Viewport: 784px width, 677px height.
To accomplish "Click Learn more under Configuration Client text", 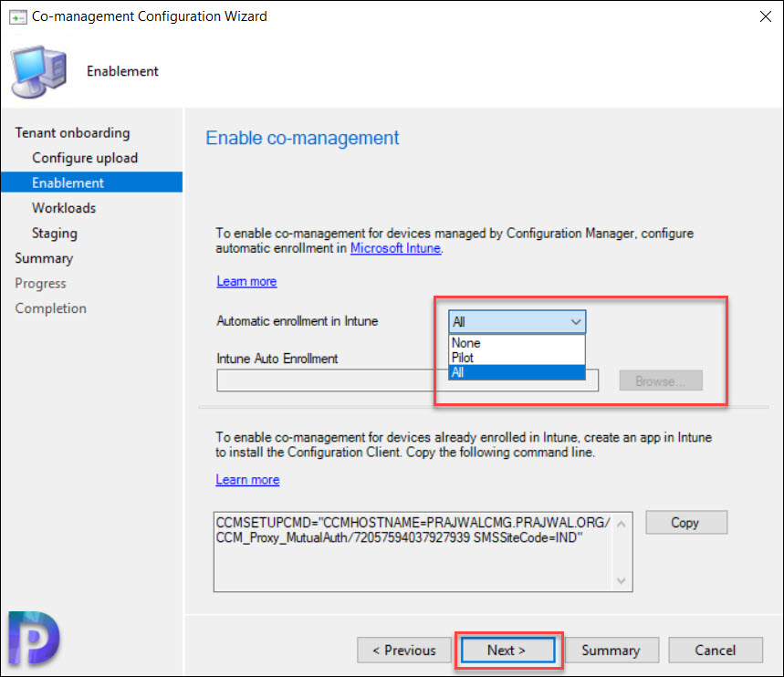I will (x=247, y=480).
